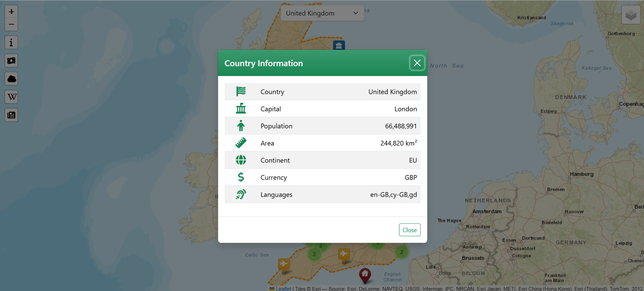Zoom in on the map

click(11, 12)
